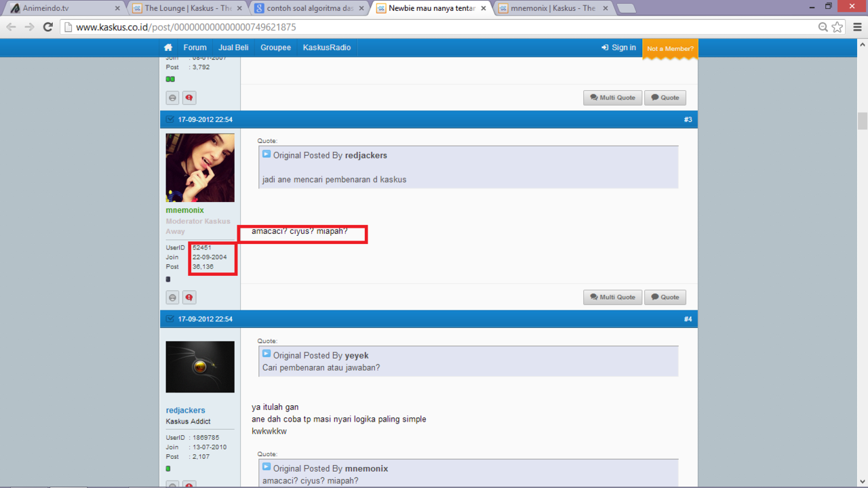The image size is (868, 488).
Task: Click the gray status icon above post #3
Action: coord(172,98)
